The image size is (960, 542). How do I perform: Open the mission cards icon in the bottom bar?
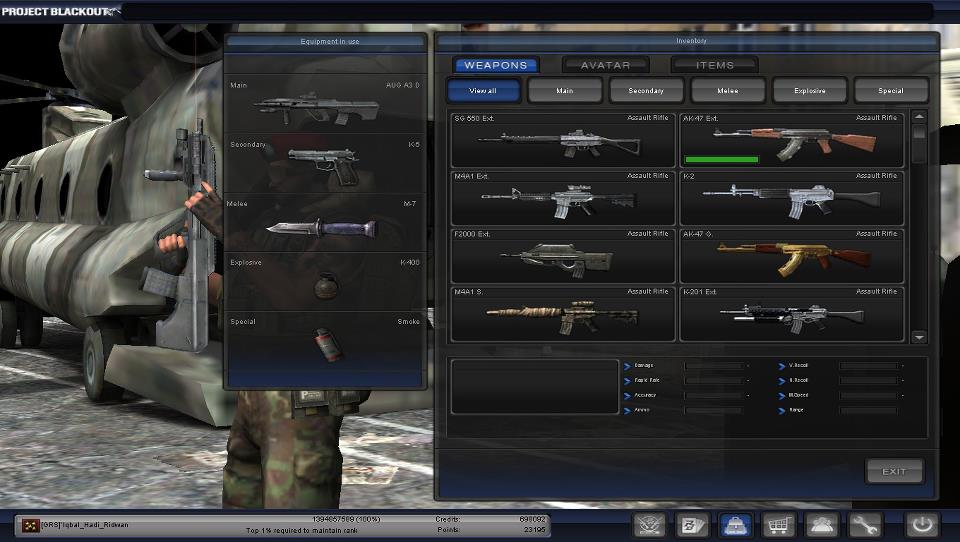pos(692,525)
